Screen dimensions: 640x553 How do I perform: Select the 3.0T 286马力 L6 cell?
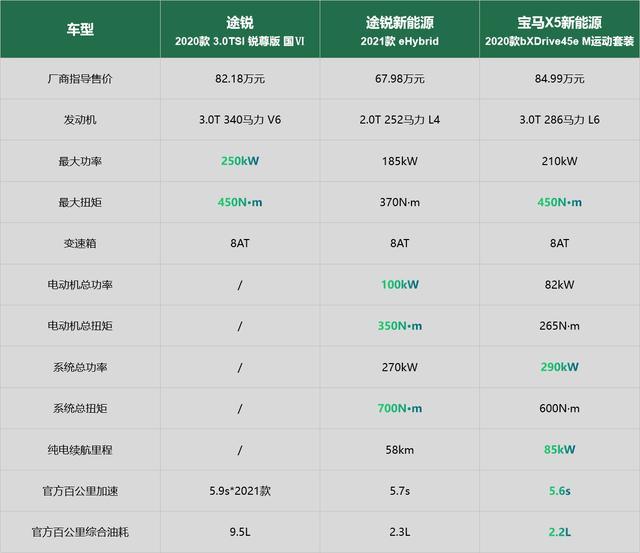click(560, 120)
